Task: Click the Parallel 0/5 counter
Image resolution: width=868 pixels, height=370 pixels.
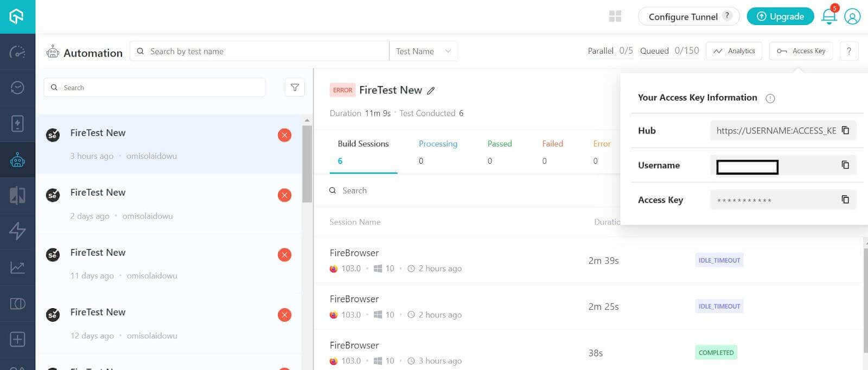Action: click(610, 50)
